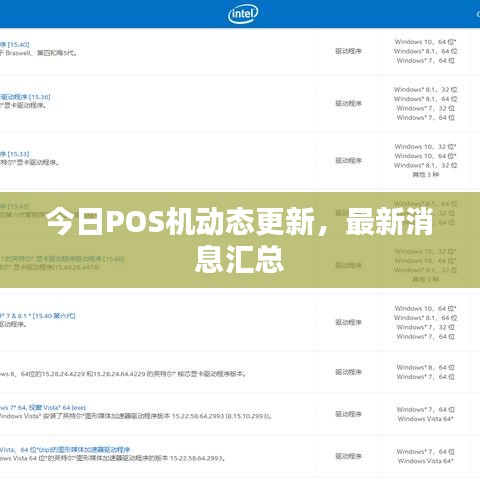The image size is (480, 480).
Task: Click the Intel logo in the header
Action: (243, 14)
